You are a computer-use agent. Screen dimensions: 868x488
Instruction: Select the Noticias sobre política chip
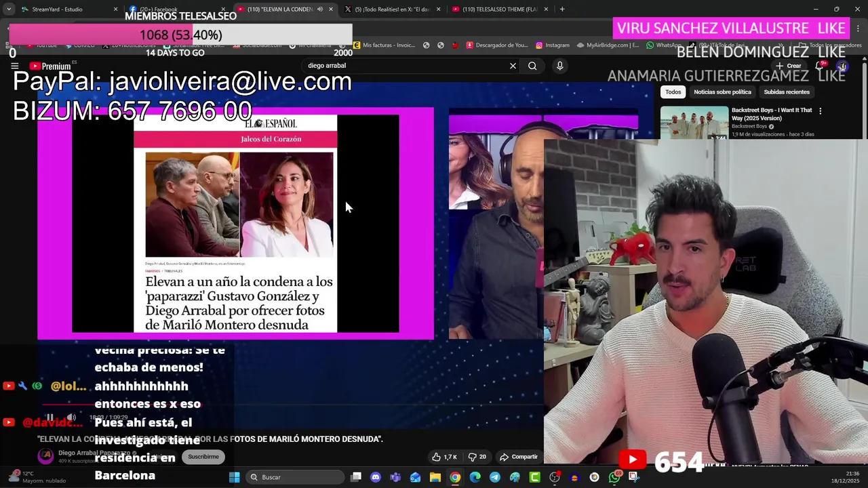722,91
